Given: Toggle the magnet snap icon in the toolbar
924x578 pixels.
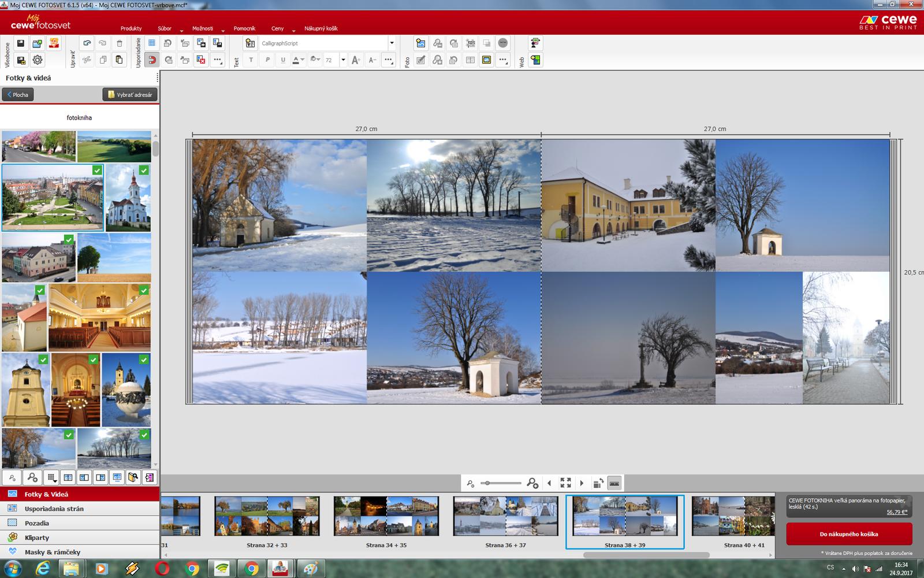Looking at the screenshot, I should click(x=152, y=60).
